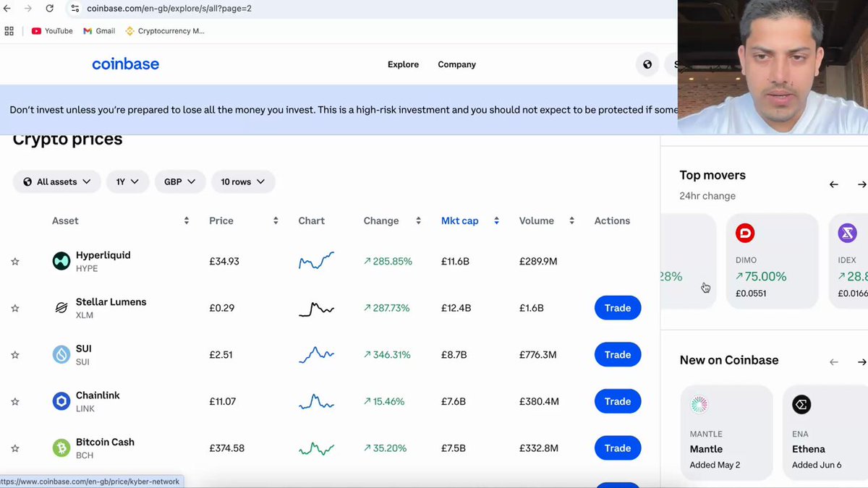
Task: Open the Cryptocurrency M... bookmark
Action: coord(165,31)
